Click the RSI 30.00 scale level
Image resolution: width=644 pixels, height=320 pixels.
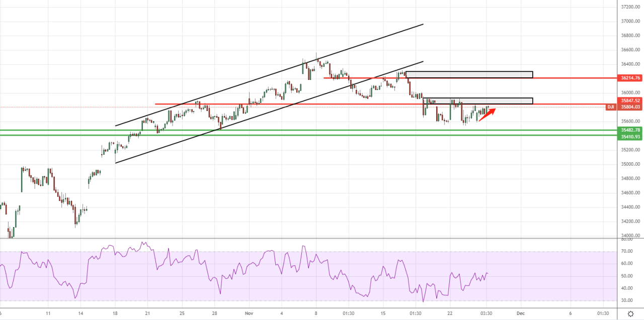[626, 301]
